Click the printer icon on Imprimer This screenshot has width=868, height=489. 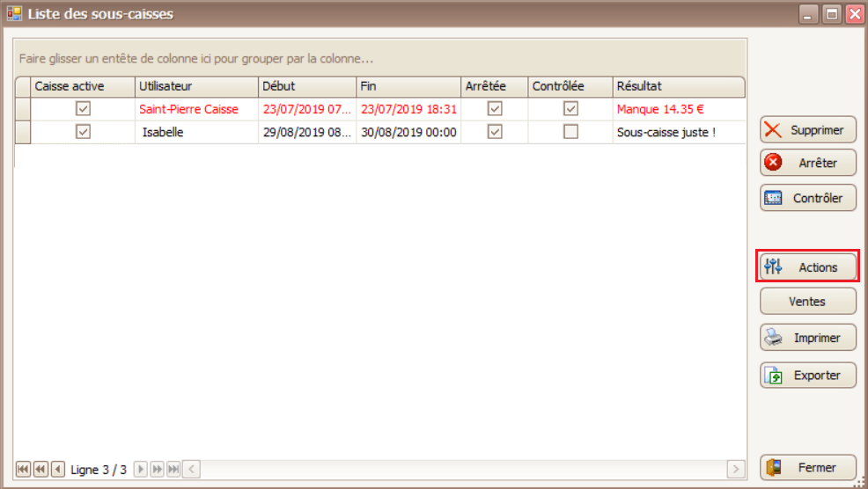(773, 338)
